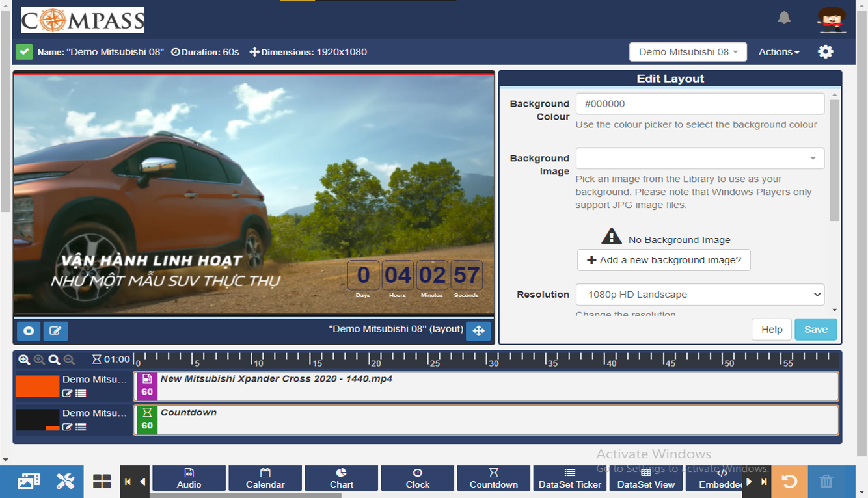This screenshot has width=868, height=498.
Task: Click the car video preview region
Action: tap(254, 194)
